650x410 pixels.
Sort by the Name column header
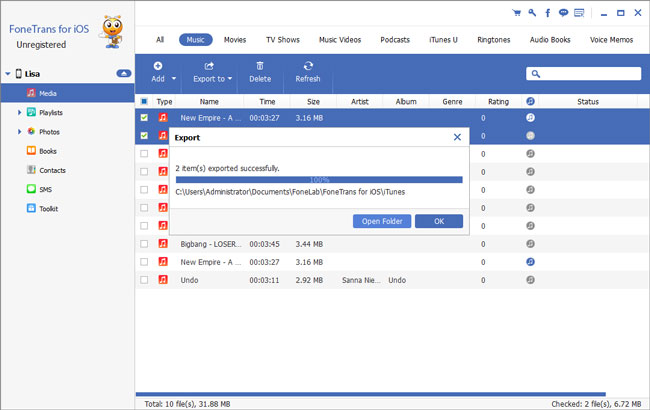coord(209,102)
